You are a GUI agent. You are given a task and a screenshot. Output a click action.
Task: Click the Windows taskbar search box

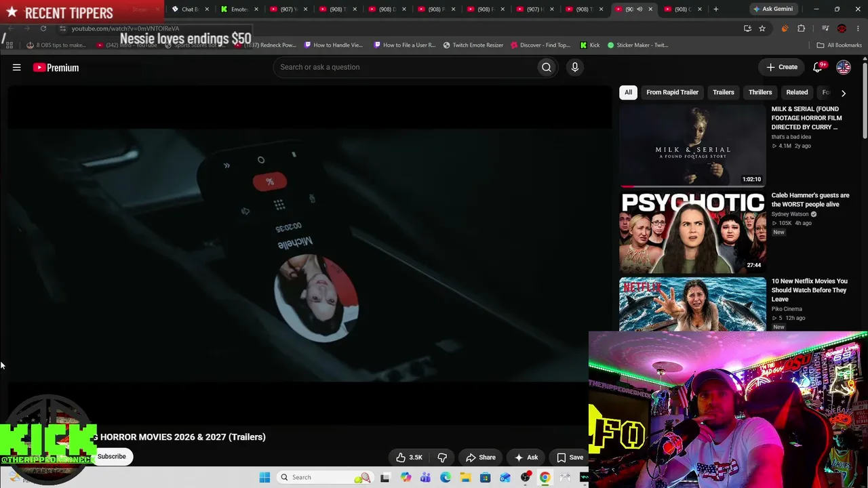point(325,477)
